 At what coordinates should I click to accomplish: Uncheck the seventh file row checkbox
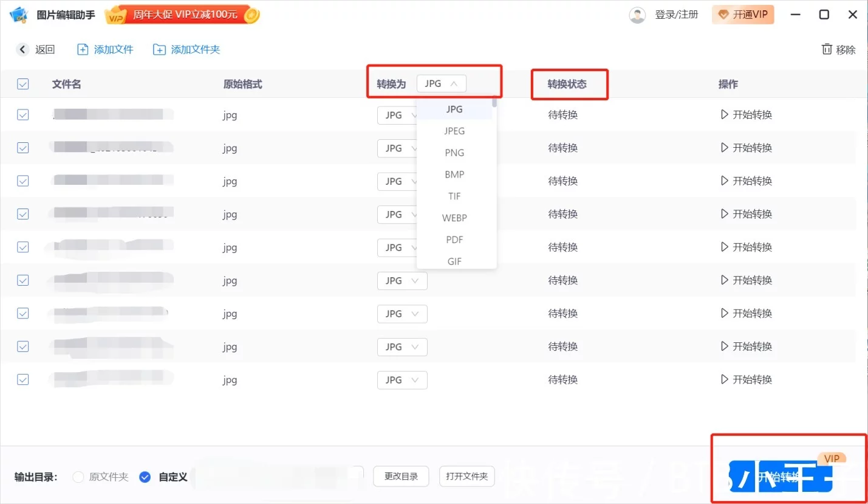click(23, 313)
